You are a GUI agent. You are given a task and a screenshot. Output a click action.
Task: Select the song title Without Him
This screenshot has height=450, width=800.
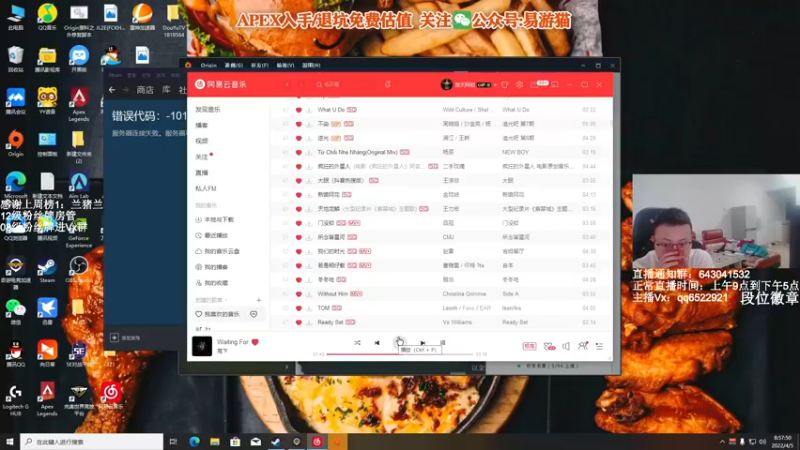[332, 294]
